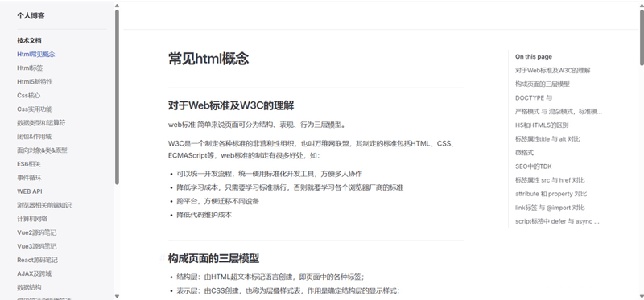Jump to 标签属性title 与 alt 对比 outline entry
This screenshot has height=300, width=644.
(548, 139)
